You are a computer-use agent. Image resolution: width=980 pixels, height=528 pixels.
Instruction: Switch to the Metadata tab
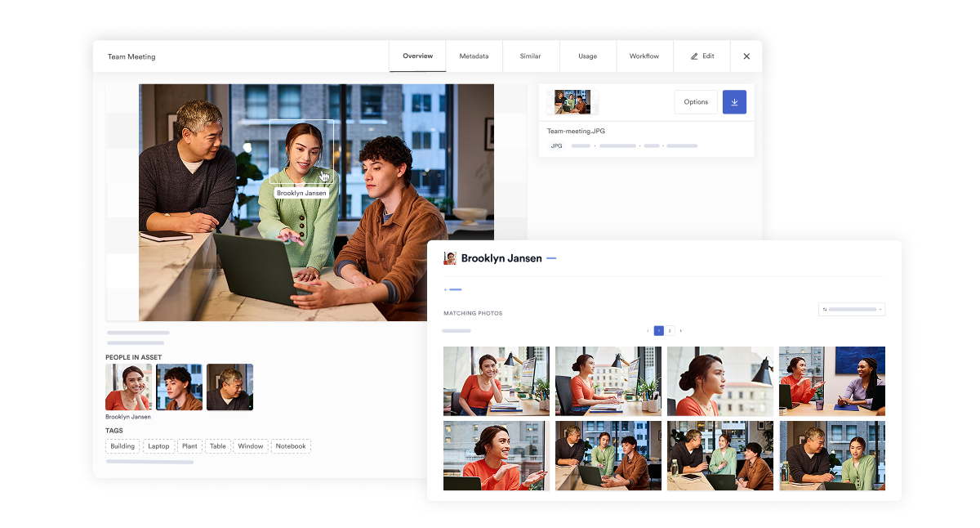474,56
